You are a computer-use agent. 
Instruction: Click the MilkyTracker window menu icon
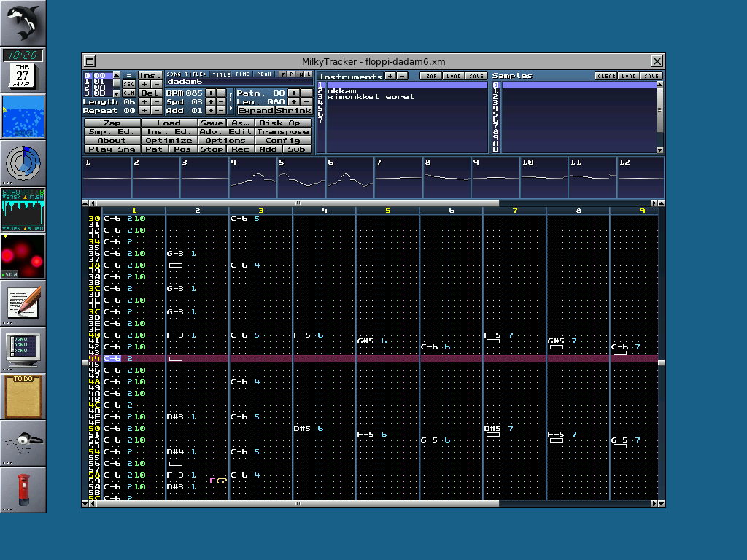click(90, 61)
